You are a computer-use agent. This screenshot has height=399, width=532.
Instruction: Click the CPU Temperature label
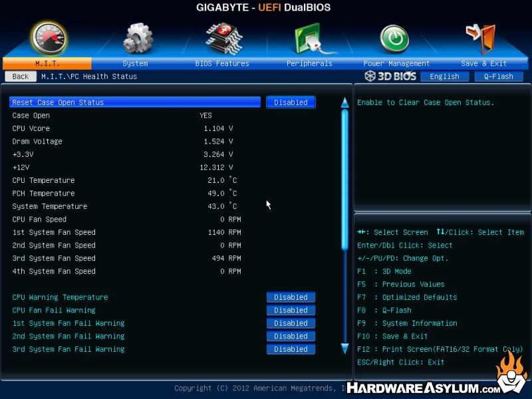tap(43, 180)
